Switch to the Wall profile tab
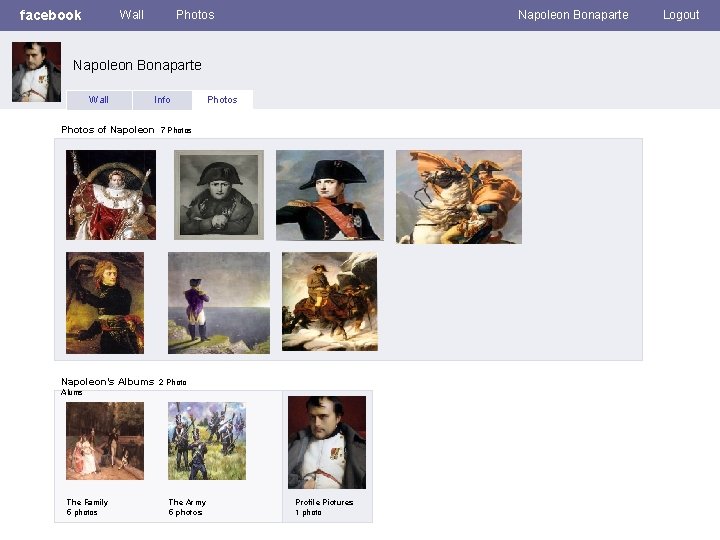720x540 pixels. pos(99,100)
